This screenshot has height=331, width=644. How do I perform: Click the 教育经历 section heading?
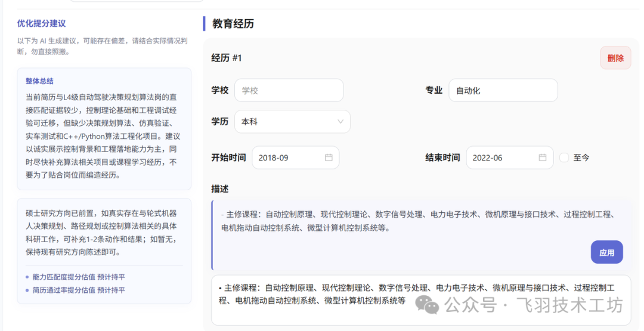pos(233,23)
